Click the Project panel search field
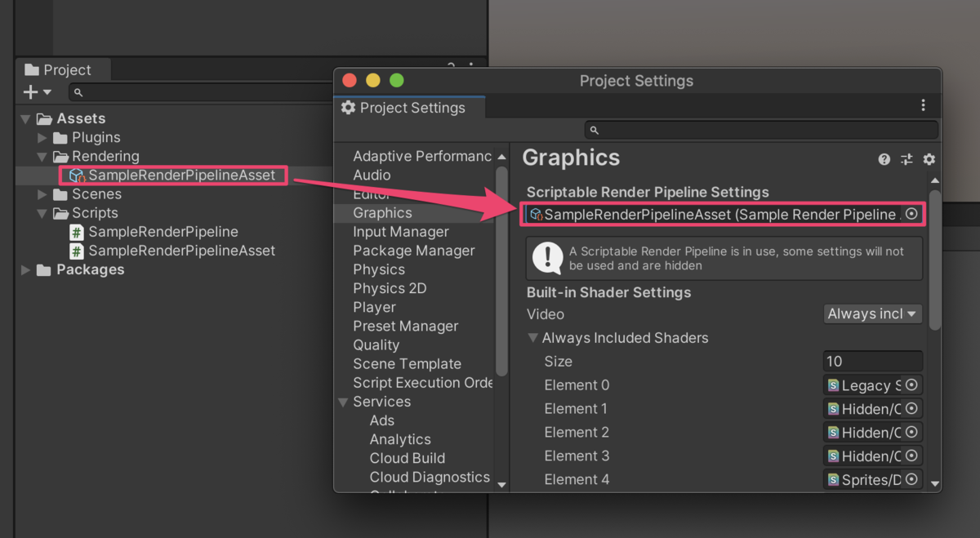This screenshot has width=980, height=538. click(x=200, y=92)
